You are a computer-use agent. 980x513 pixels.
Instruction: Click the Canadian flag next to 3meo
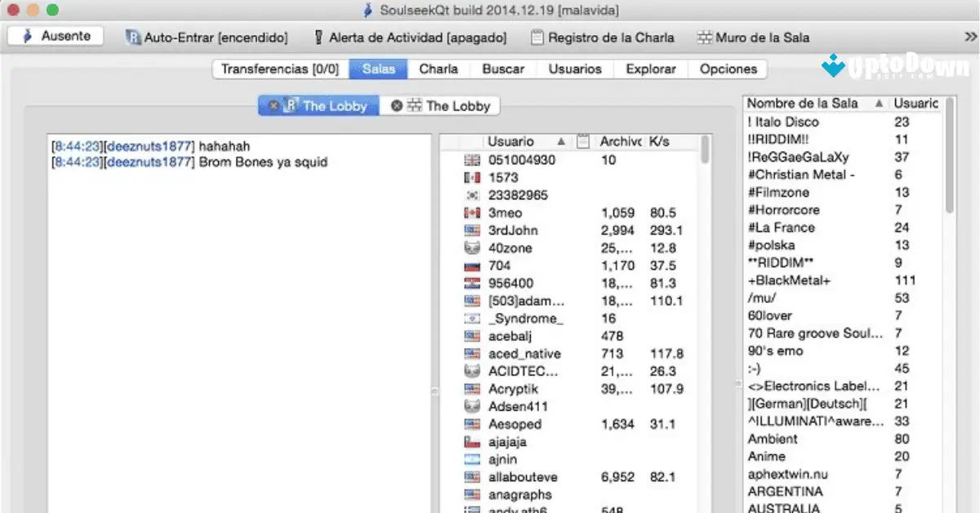click(472, 212)
